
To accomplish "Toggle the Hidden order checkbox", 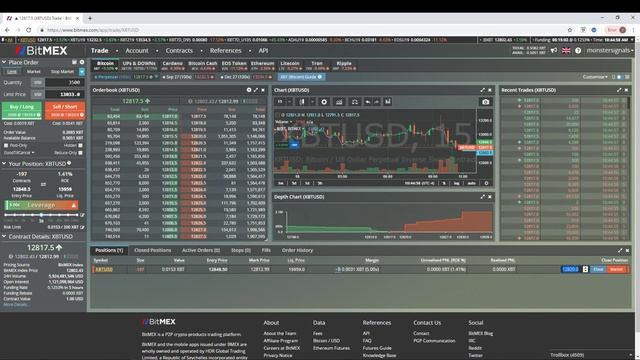I will tap(80, 145).
